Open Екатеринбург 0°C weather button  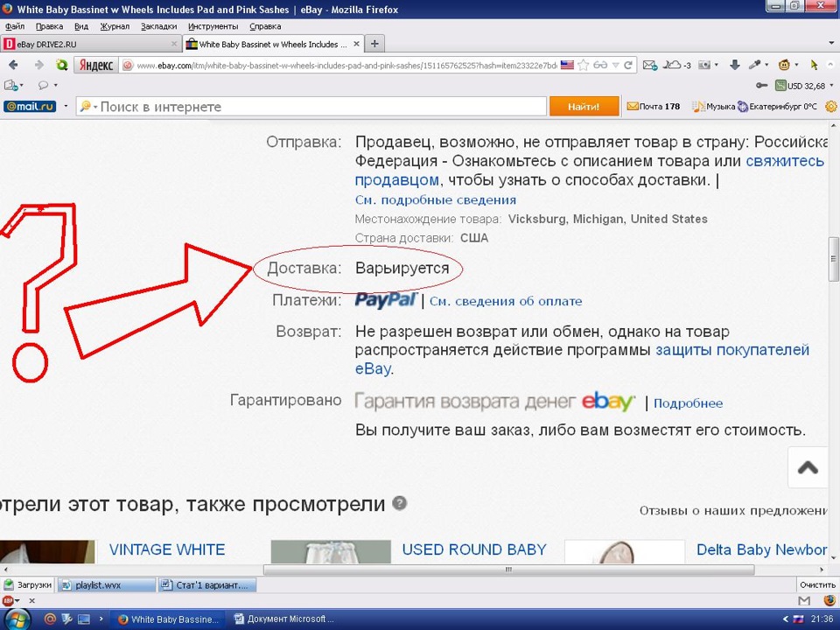click(777, 107)
